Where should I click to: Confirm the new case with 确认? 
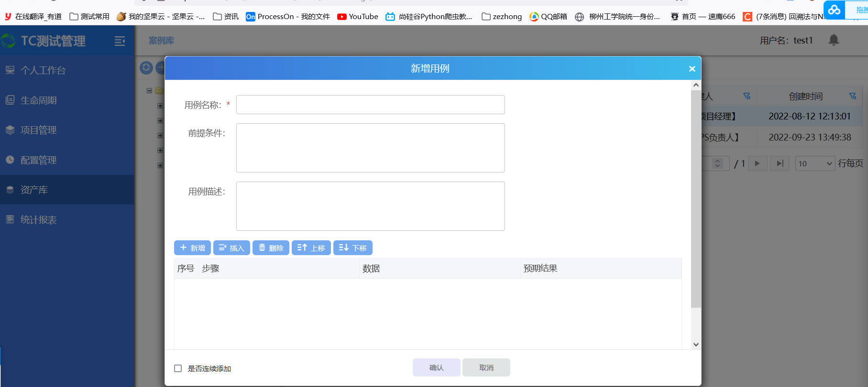pos(436,367)
